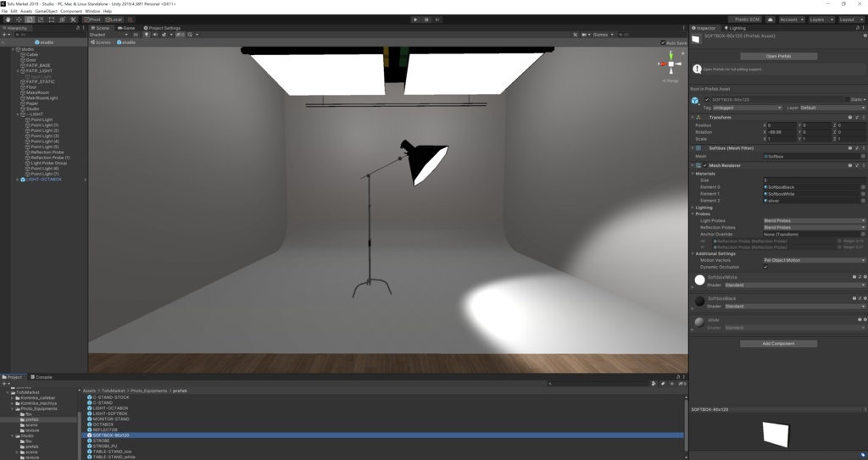
Task: Expand the LIGHT-OCTABOX hierarchy item
Action: pos(17,180)
